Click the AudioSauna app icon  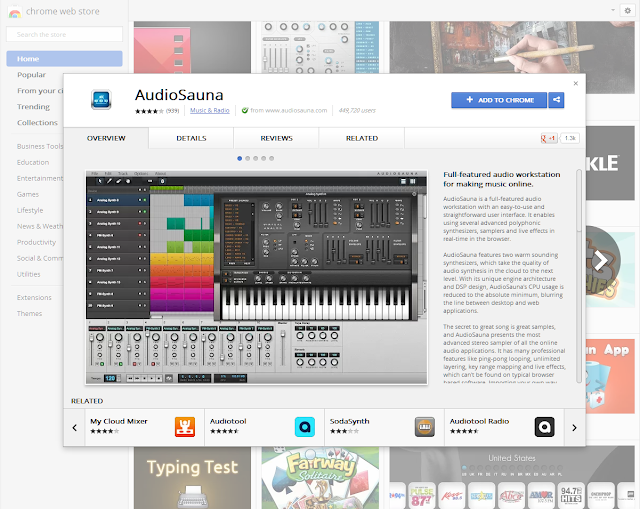pyautogui.click(x=101, y=99)
